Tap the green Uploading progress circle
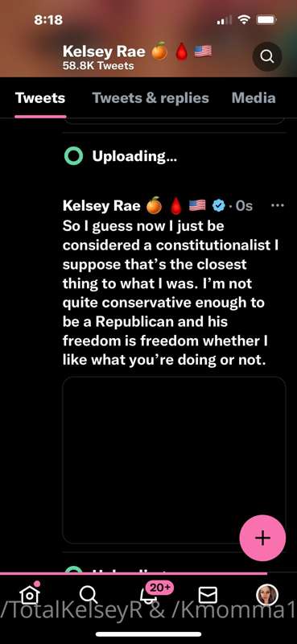The image size is (297, 644). pyautogui.click(x=74, y=156)
